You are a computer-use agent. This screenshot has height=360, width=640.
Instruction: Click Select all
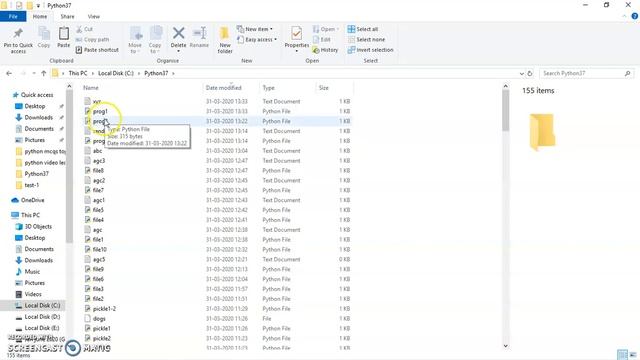click(x=363, y=29)
